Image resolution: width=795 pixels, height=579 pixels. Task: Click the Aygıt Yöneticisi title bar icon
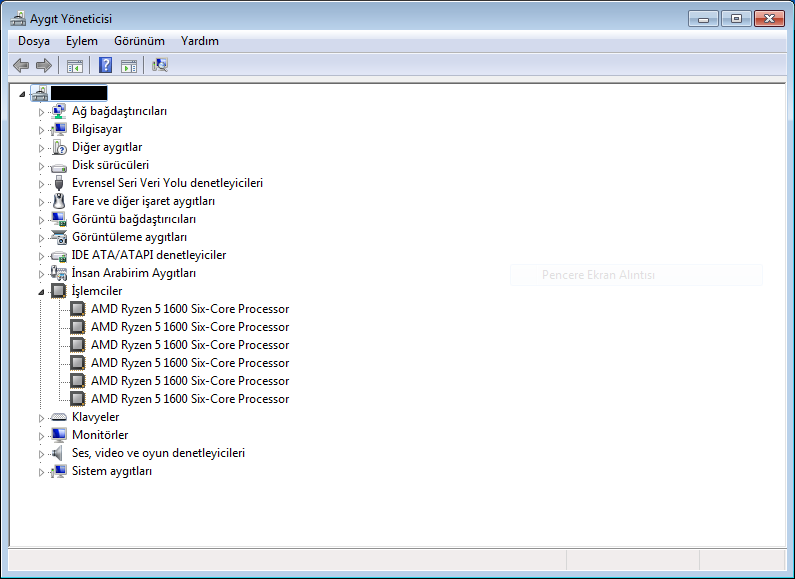pyautogui.click(x=18, y=19)
